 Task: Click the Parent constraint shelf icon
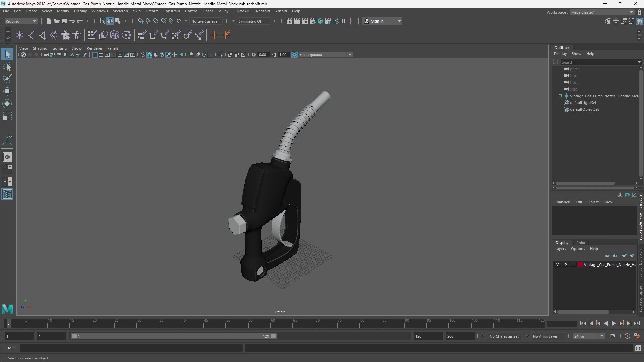pos(142,35)
